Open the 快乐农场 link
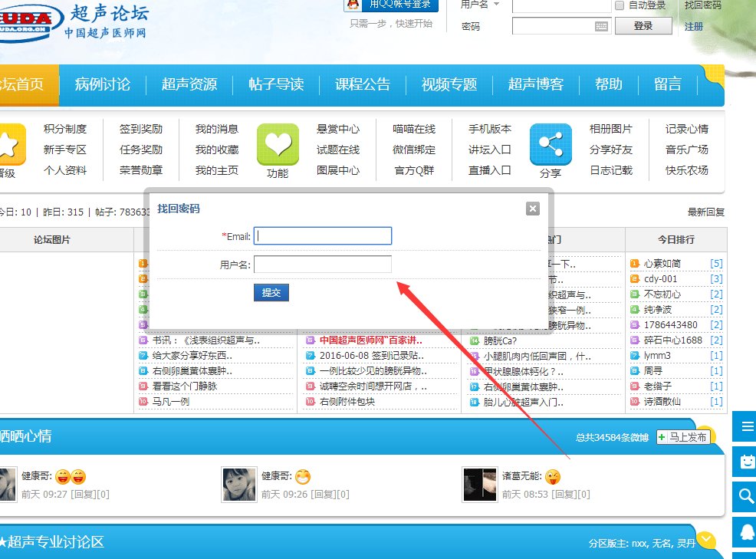 pyautogui.click(x=687, y=170)
